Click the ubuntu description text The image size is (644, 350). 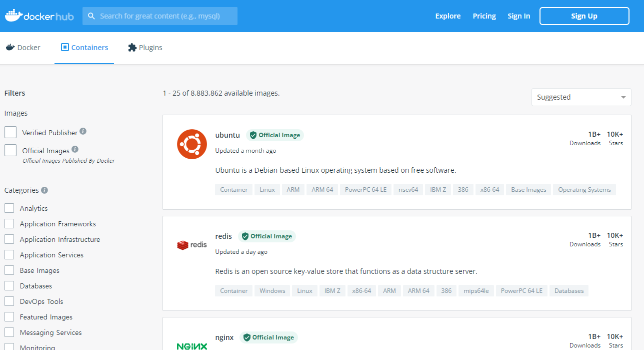coord(336,170)
